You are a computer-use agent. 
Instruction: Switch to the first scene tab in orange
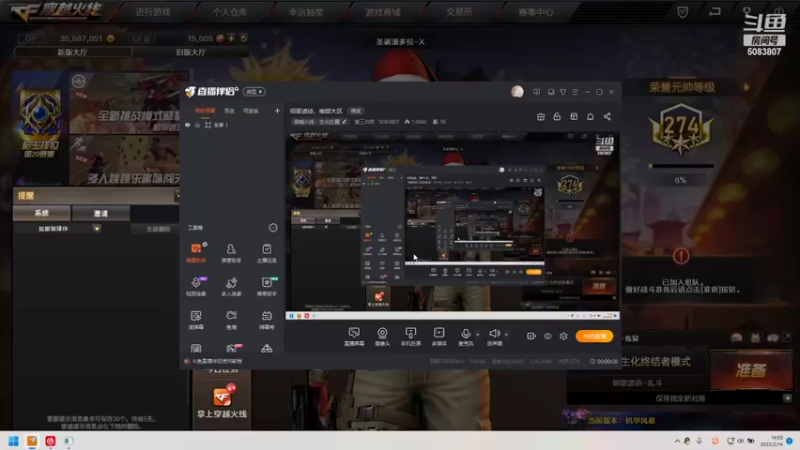pyautogui.click(x=205, y=111)
